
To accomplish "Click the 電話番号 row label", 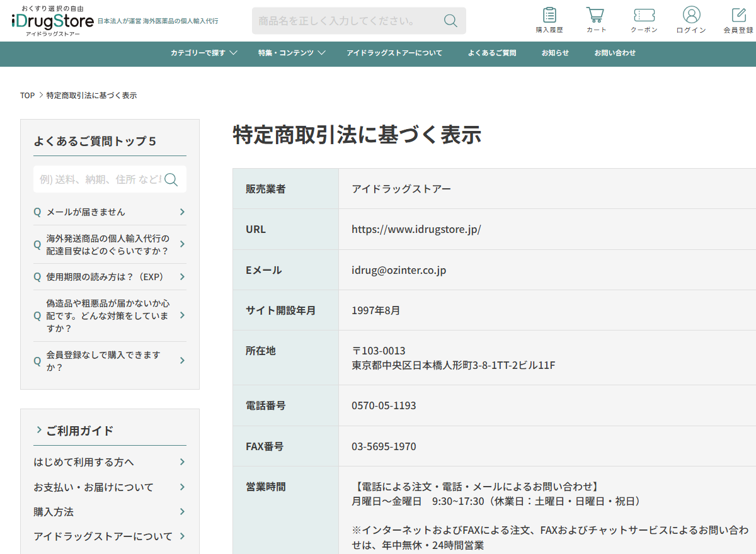I will (x=265, y=405).
